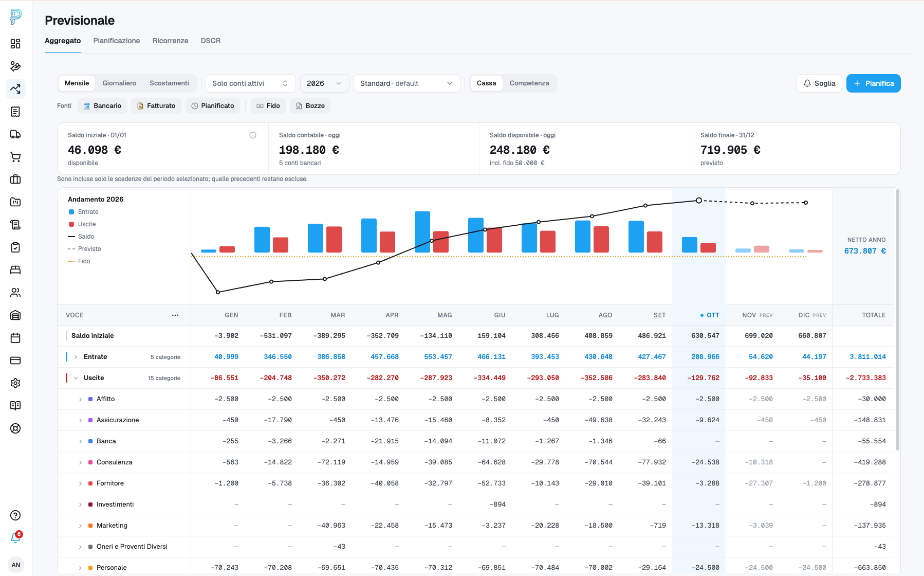This screenshot has width=924, height=576.
Task: Click the Pianifica button
Action: click(873, 83)
